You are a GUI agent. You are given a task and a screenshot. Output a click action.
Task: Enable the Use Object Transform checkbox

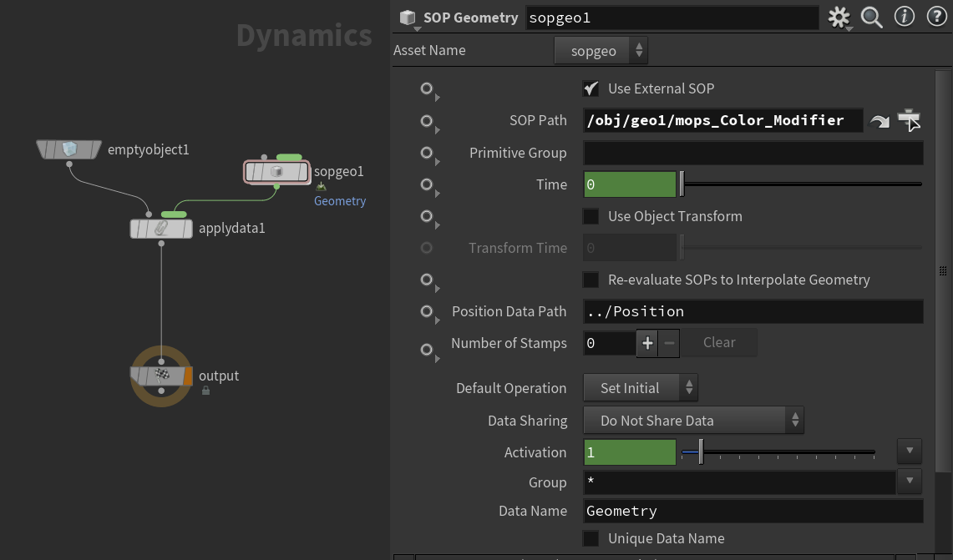[591, 216]
